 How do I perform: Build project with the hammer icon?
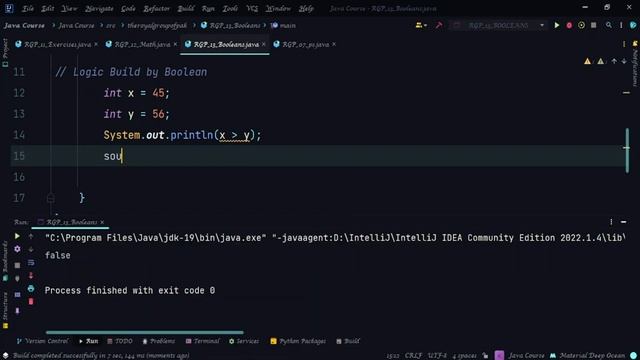(439, 25)
